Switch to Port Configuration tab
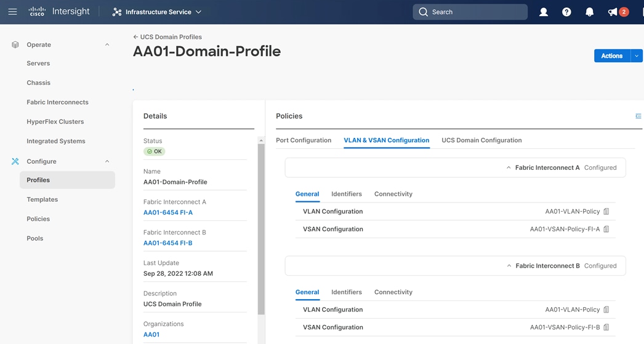This screenshot has width=644, height=344. [304, 140]
